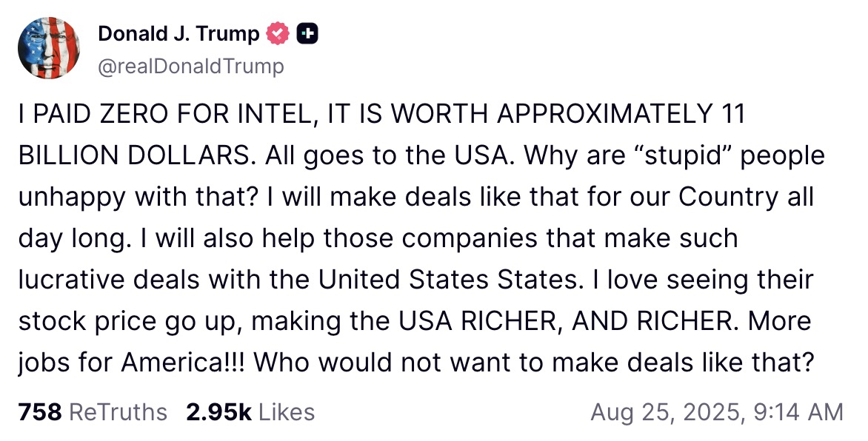View the 758 ReTruths list
This screenshot has width=868, height=441.
pyautogui.click(x=93, y=411)
